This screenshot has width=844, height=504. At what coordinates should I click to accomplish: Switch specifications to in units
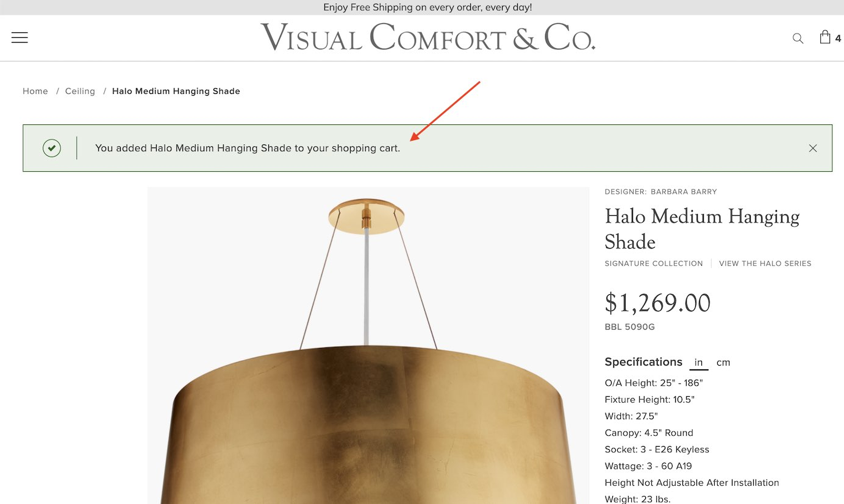coord(699,362)
